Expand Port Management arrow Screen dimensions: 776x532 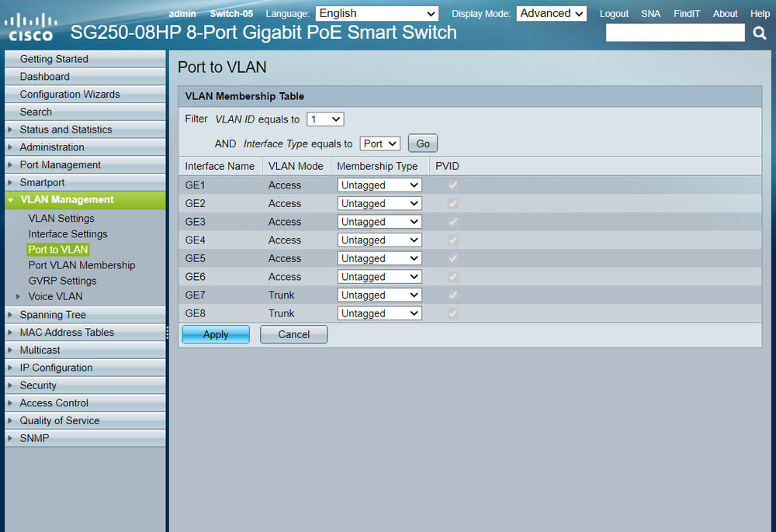pos(10,164)
